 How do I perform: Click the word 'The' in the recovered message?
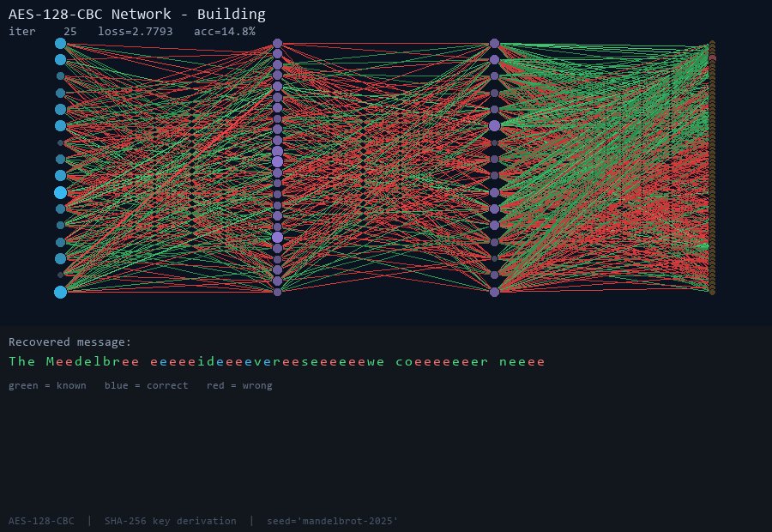21,361
